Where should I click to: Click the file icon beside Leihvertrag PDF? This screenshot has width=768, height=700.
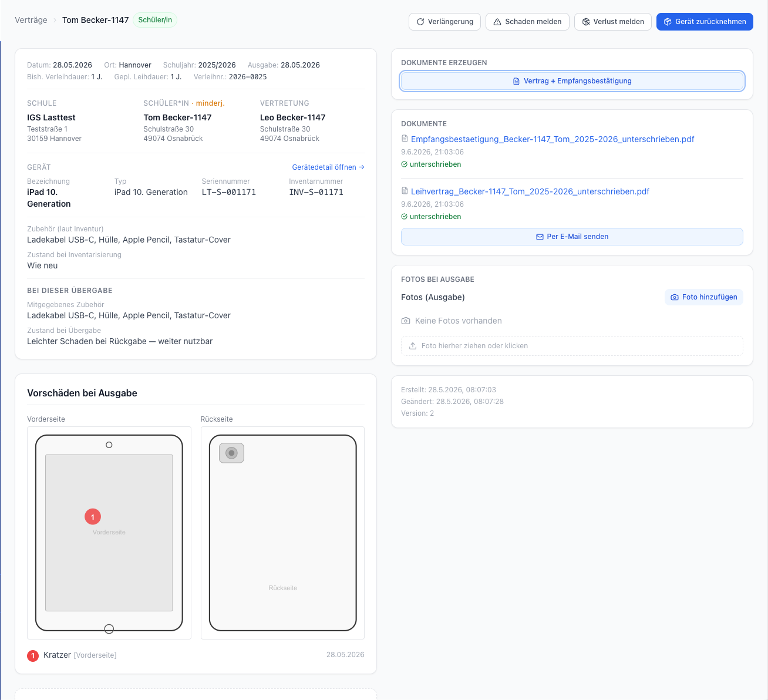coord(405,191)
